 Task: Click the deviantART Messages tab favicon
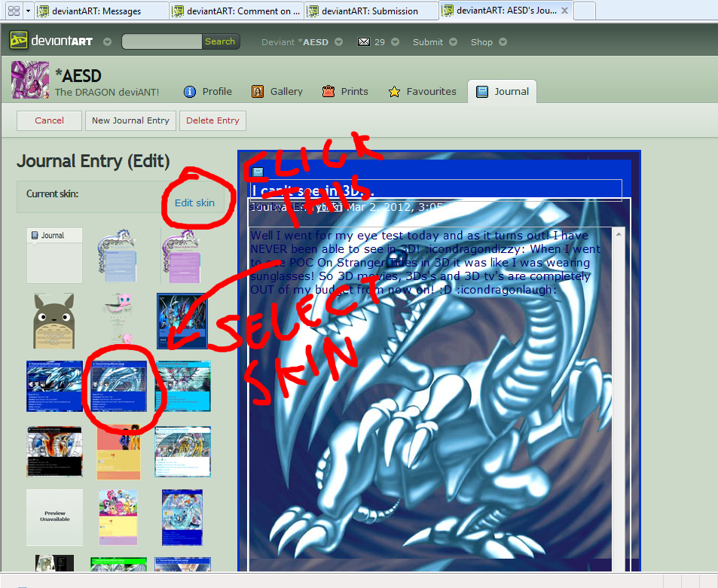(43, 11)
